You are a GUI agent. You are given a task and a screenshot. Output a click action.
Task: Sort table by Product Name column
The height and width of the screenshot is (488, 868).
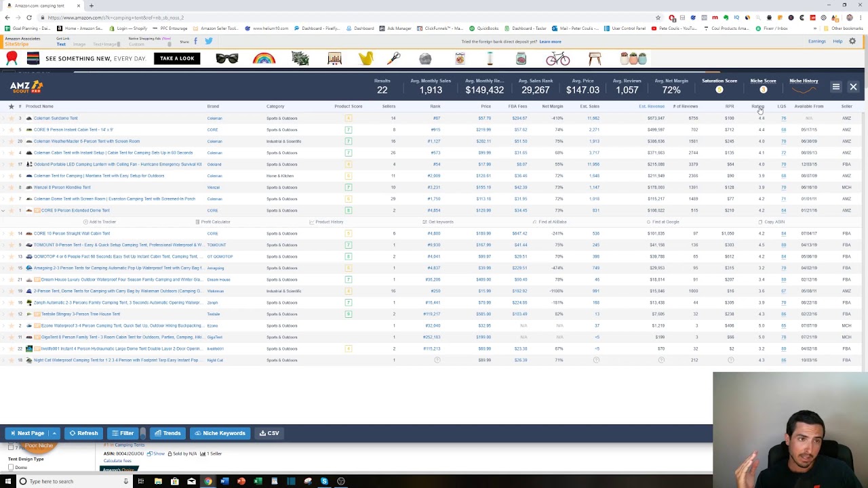coord(39,106)
